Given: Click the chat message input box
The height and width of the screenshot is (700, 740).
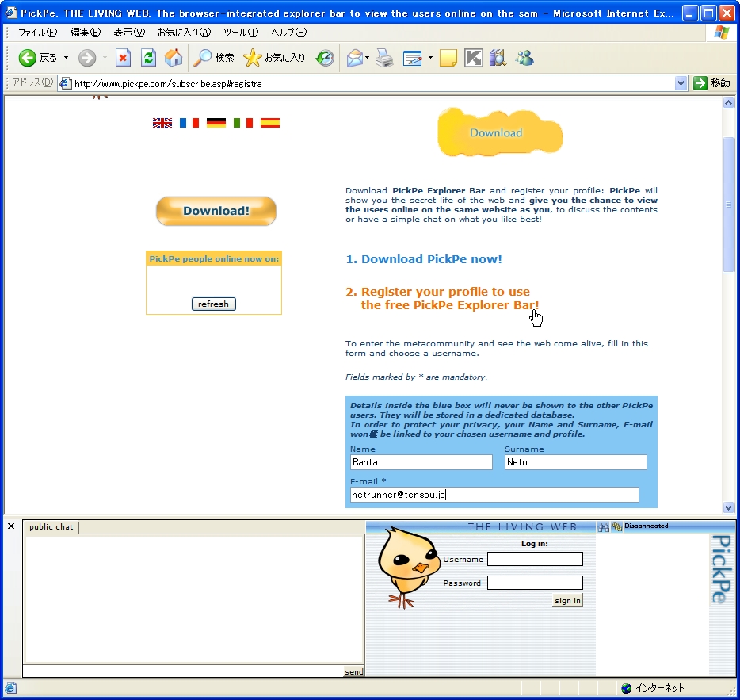Looking at the screenshot, I should click(x=183, y=671).
